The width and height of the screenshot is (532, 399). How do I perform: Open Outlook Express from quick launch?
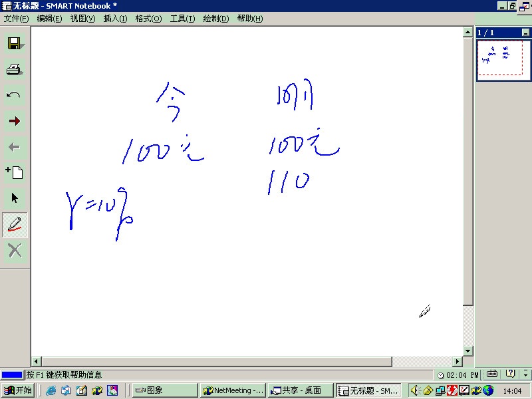tap(66, 390)
